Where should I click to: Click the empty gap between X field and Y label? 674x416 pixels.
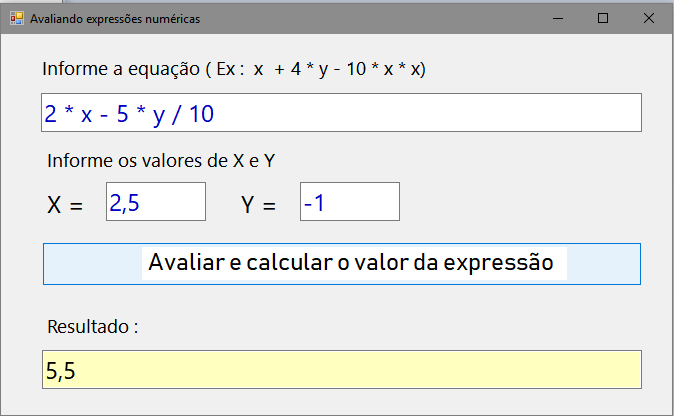pos(223,202)
